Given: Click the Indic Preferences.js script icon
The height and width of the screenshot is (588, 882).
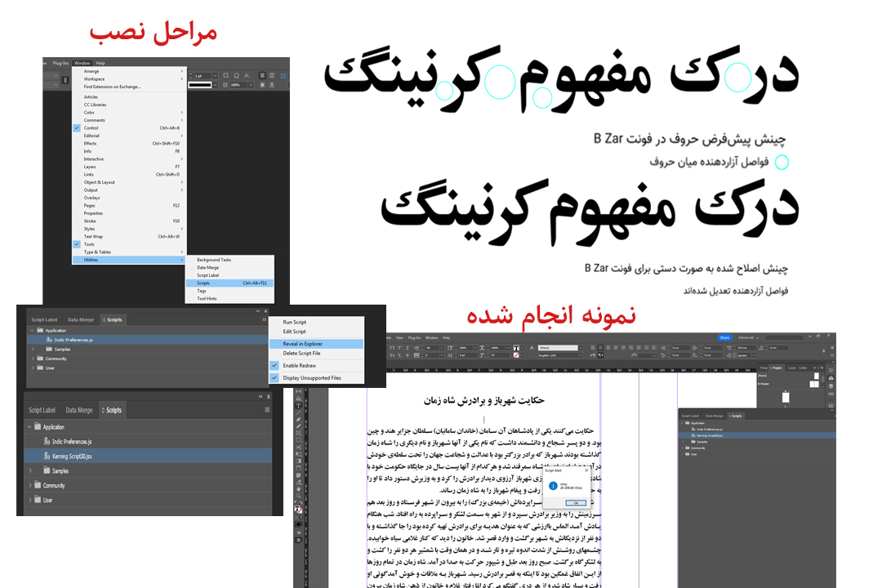Looking at the screenshot, I should pyautogui.click(x=47, y=441).
